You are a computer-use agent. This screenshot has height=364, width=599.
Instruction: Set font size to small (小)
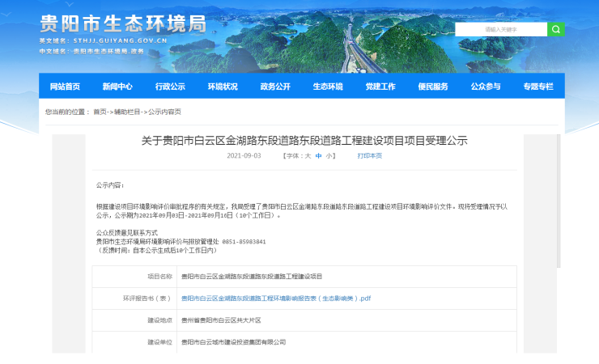pos(329,155)
